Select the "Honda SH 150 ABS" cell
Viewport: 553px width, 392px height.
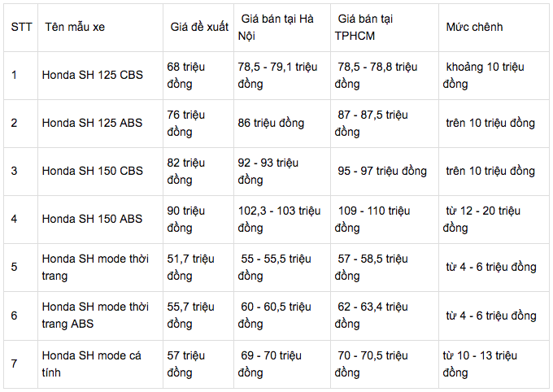(93, 219)
